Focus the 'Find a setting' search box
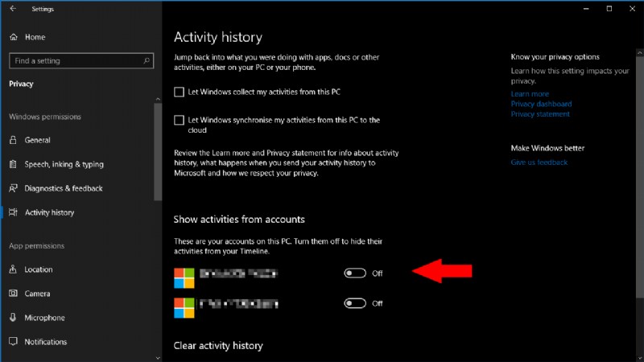The image size is (644, 362). point(81,61)
